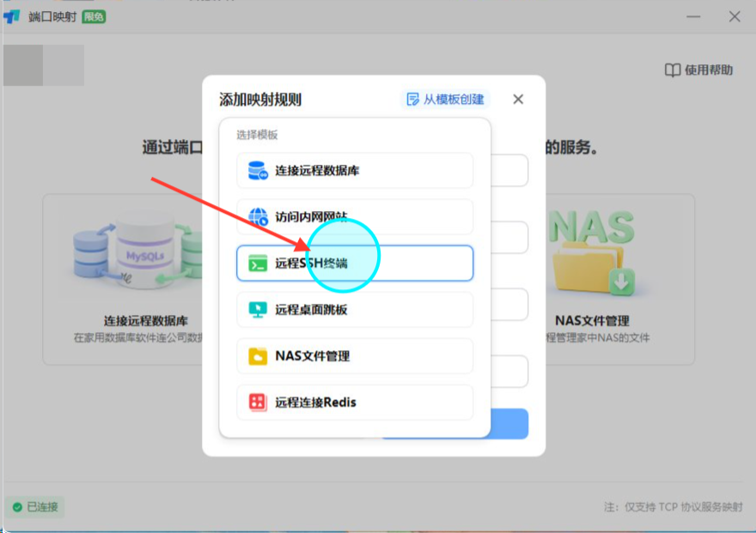Click the yellow NAS folder icon in list
Screen dimensions: 756x533
(258, 356)
